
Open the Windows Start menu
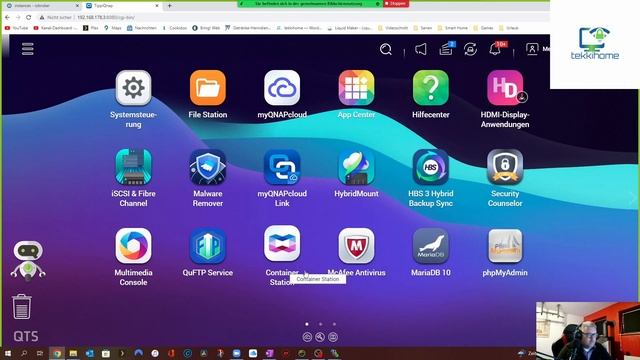click(7, 353)
